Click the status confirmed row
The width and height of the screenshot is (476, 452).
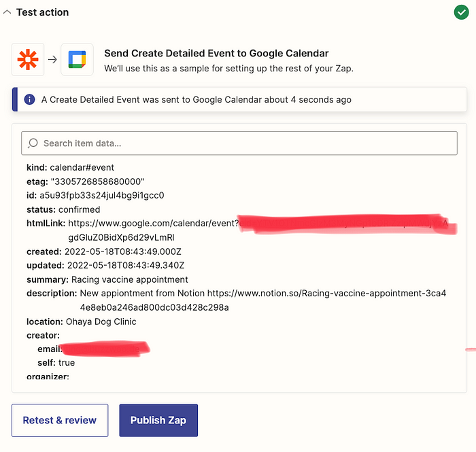pyautogui.click(x=63, y=209)
